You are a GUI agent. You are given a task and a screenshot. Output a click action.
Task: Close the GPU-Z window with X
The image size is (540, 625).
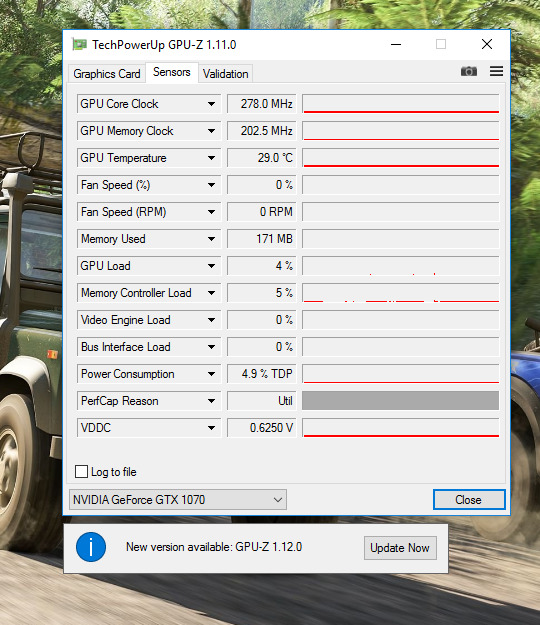coord(487,44)
